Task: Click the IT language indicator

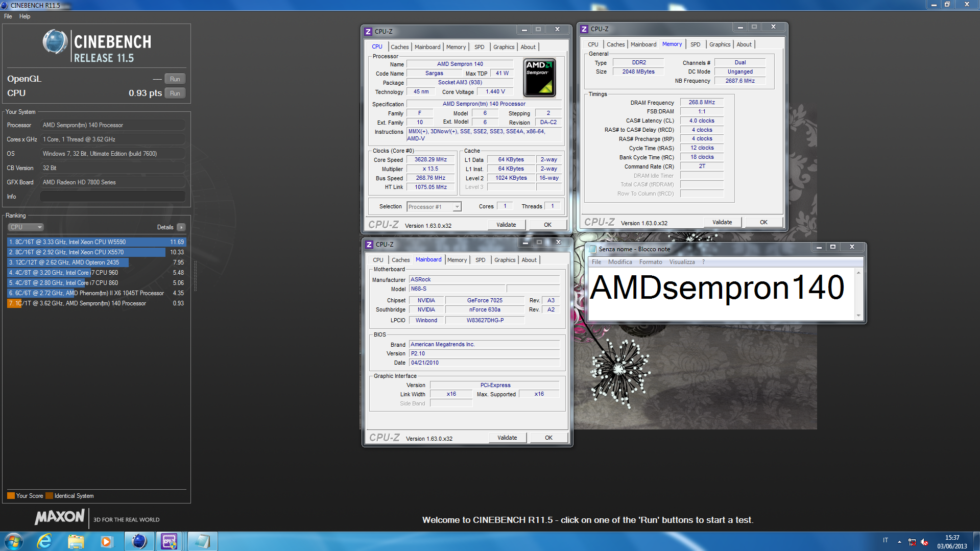Action: click(886, 540)
